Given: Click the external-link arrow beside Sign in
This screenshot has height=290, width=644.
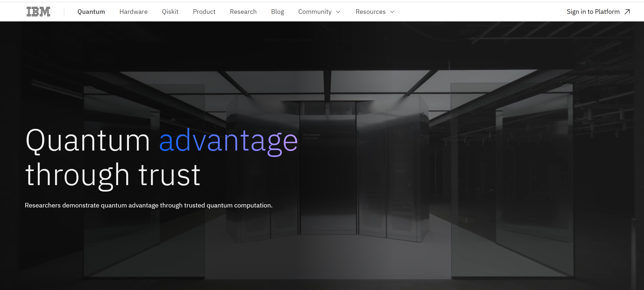Looking at the screenshot, I should tap(627, 12).
